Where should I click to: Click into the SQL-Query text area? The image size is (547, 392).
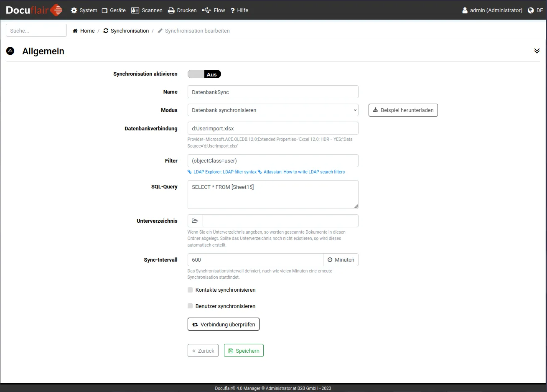pos(272,194)
